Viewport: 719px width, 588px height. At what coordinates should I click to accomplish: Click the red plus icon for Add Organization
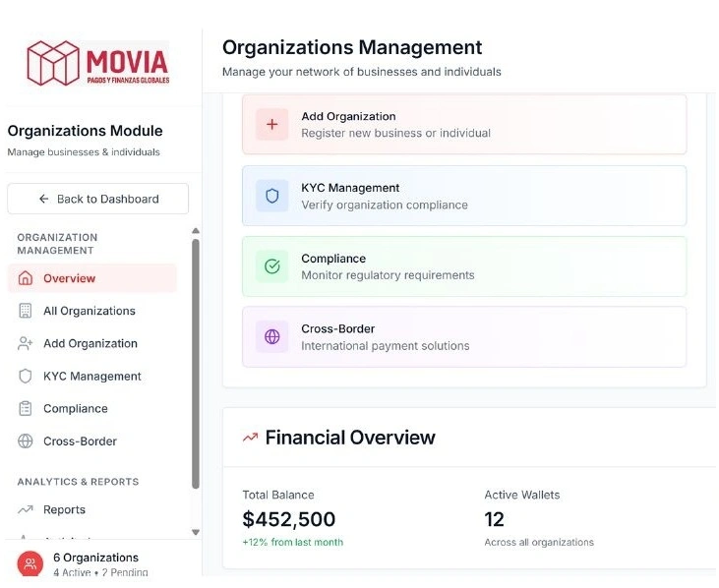pyautogui.click(x=272, y=125)
